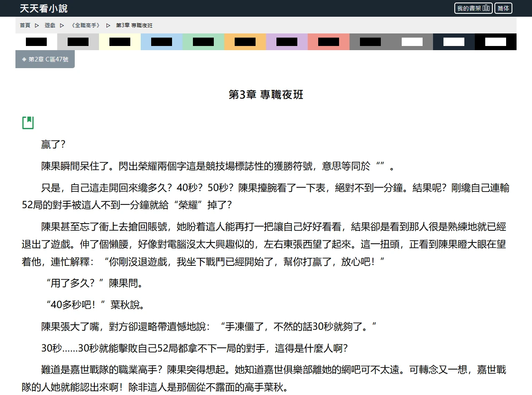Open 我的書架 bookshelf
The height and width of the screenshot is (395, 532).
pyautogui.click(x=473, y=8)
